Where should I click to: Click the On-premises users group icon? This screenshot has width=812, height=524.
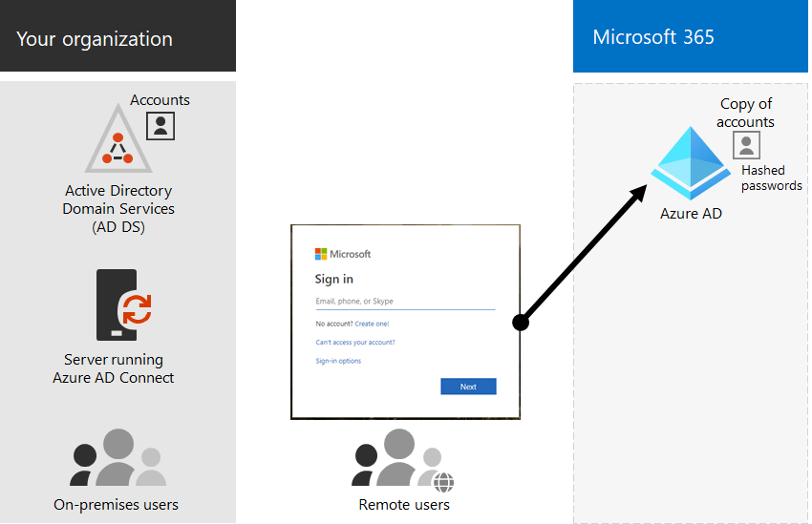pyautogui.click(x=118, y=459)
